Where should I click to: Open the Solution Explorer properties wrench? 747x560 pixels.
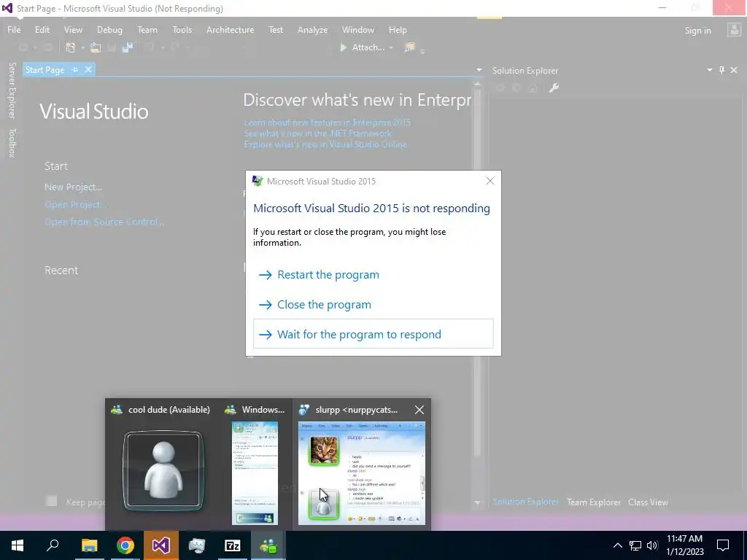pos(554,87)
